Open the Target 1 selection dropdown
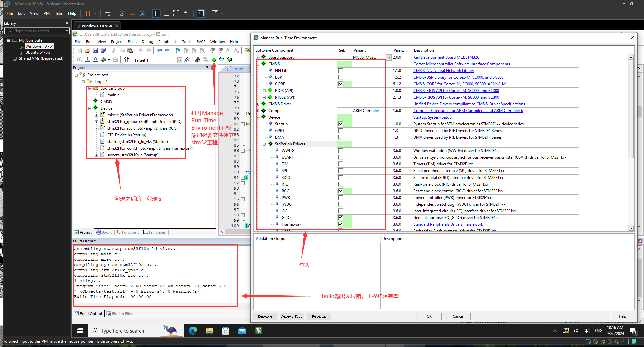644x347 pixels. (179, 60)
